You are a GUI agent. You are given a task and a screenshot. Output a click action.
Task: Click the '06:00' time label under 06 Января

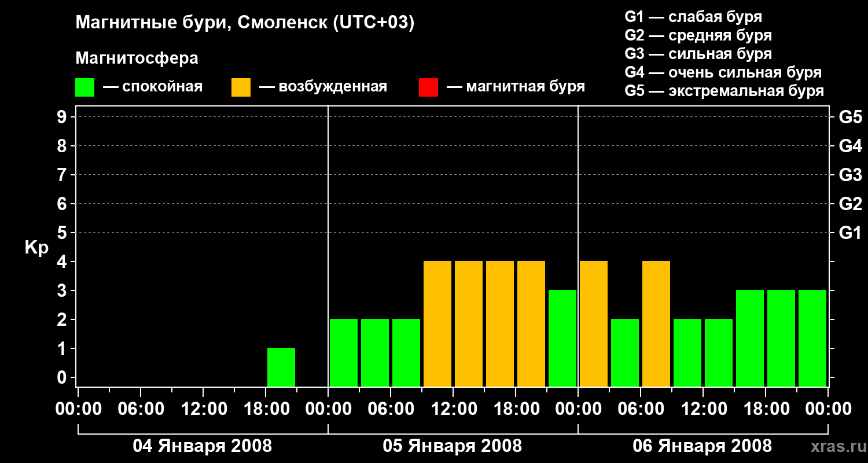point(641,409)
